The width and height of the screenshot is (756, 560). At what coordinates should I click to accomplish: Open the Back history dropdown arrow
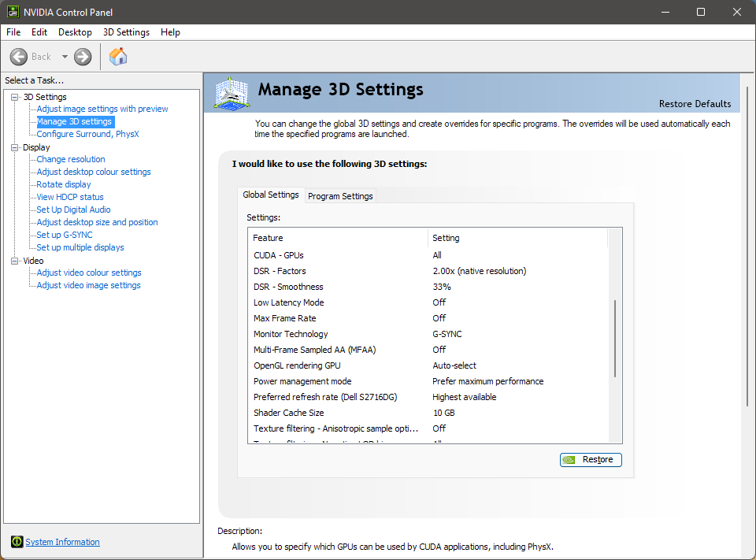point(65,57)
